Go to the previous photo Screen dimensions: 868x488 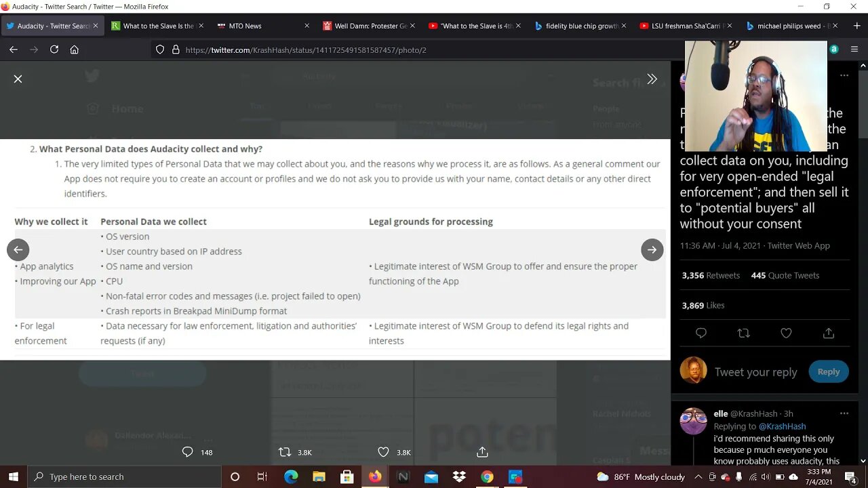click(18, 249)
